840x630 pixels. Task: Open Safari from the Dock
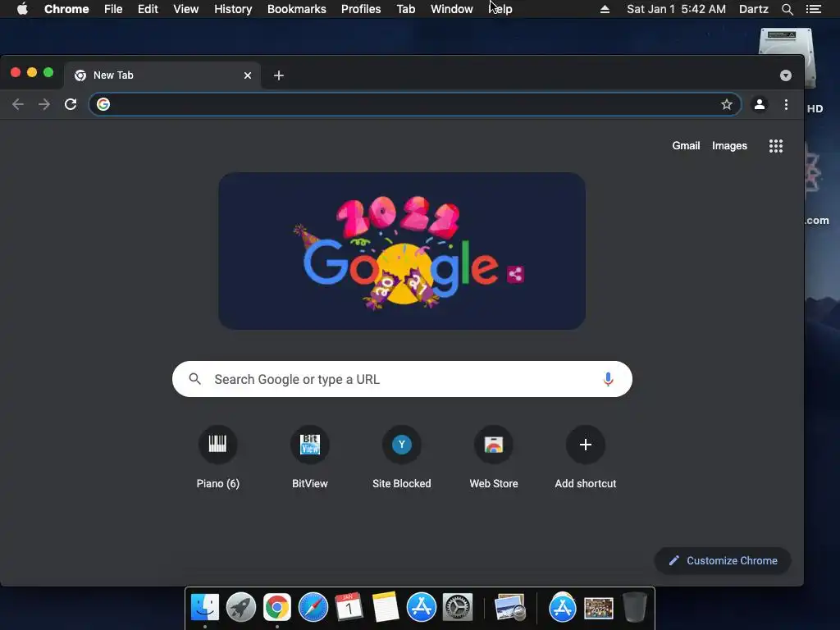313,608
